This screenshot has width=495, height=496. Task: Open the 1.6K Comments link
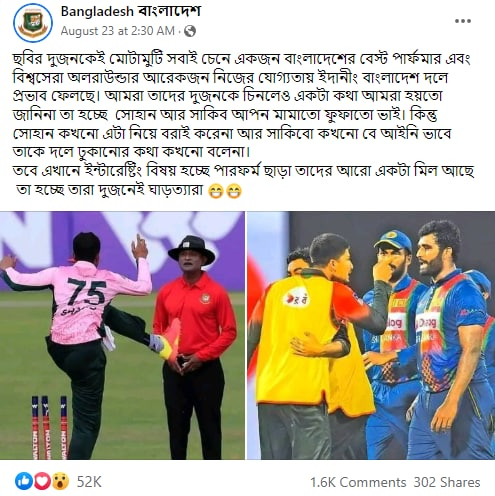358,482
